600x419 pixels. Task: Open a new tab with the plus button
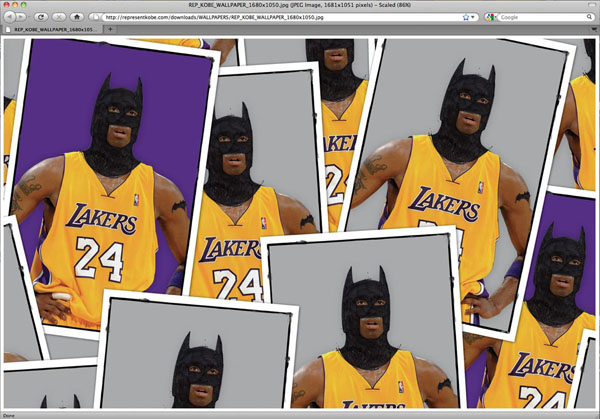coord(110,29)
